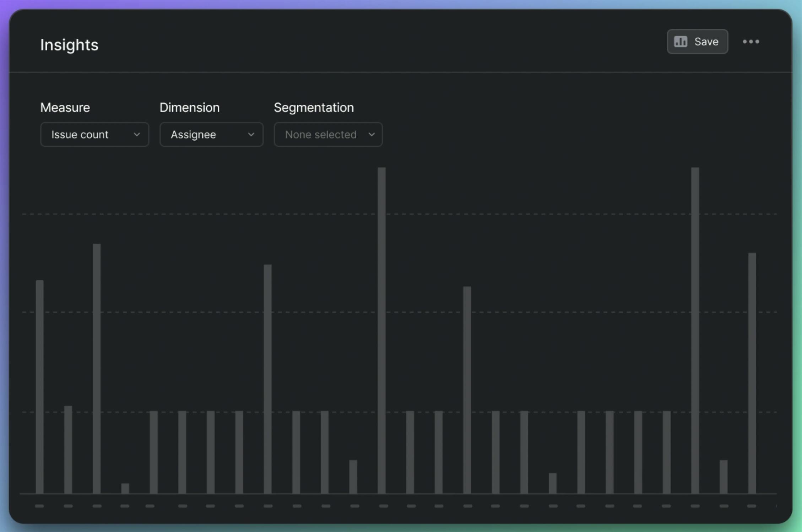802x532 pixels.
Task: Click the Measure label
Action: click(x=65, y=107)
